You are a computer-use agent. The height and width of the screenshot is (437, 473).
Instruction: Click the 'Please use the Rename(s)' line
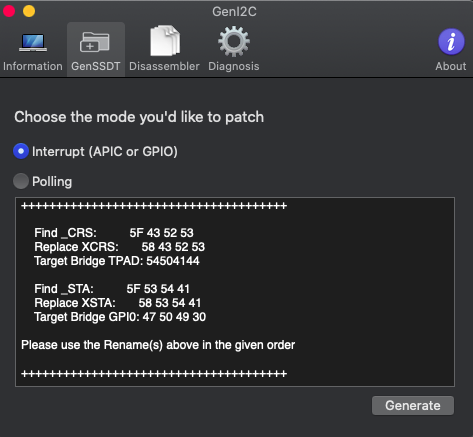[x=158, y=345]
